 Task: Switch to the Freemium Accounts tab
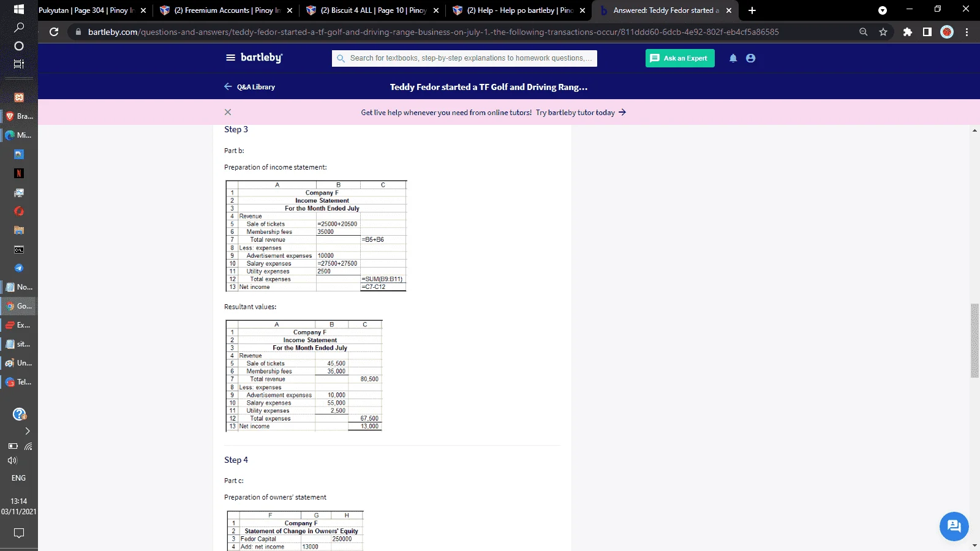click(x=226, y=10)
